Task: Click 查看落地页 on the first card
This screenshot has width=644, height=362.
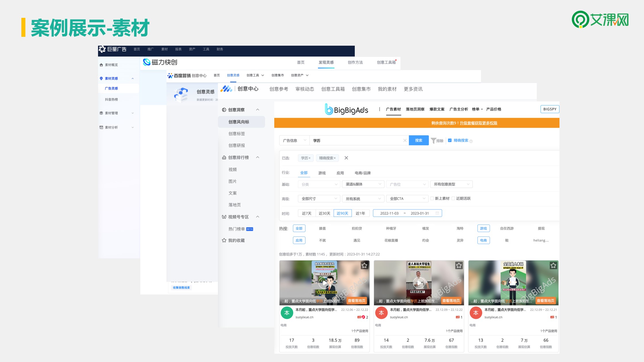Action: [356, 301]
